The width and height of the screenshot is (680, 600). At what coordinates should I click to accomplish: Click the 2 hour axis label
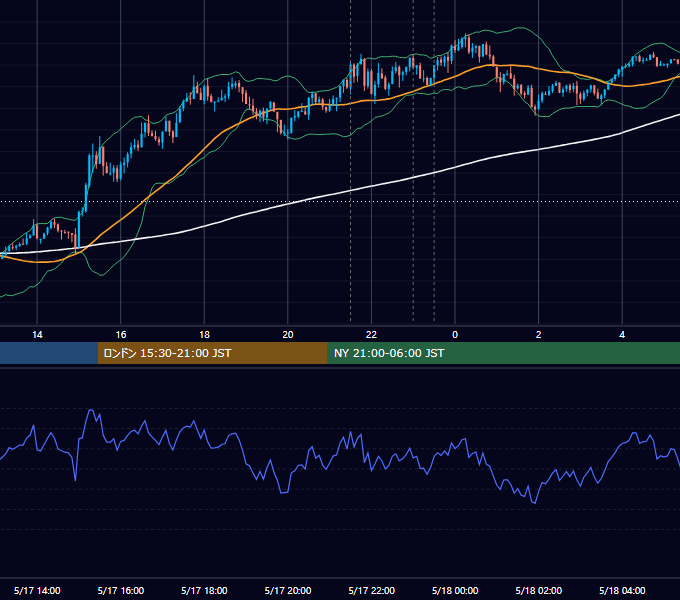pos(539,335)
